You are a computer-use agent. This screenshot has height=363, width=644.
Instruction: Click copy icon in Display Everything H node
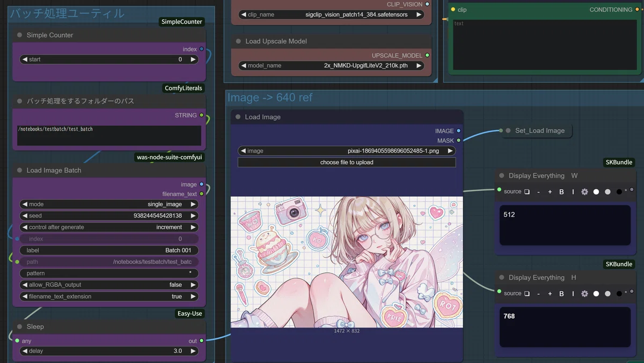[527, 293]
